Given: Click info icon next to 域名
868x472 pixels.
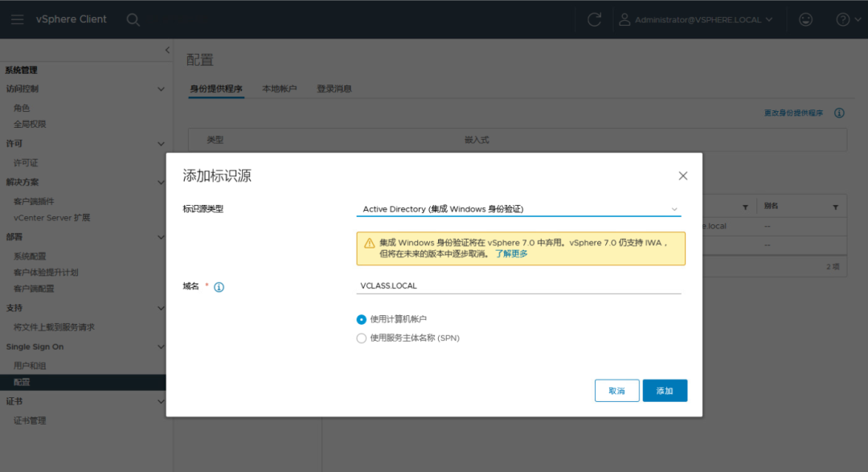Looking at the screenshot, I should point(219,287).
